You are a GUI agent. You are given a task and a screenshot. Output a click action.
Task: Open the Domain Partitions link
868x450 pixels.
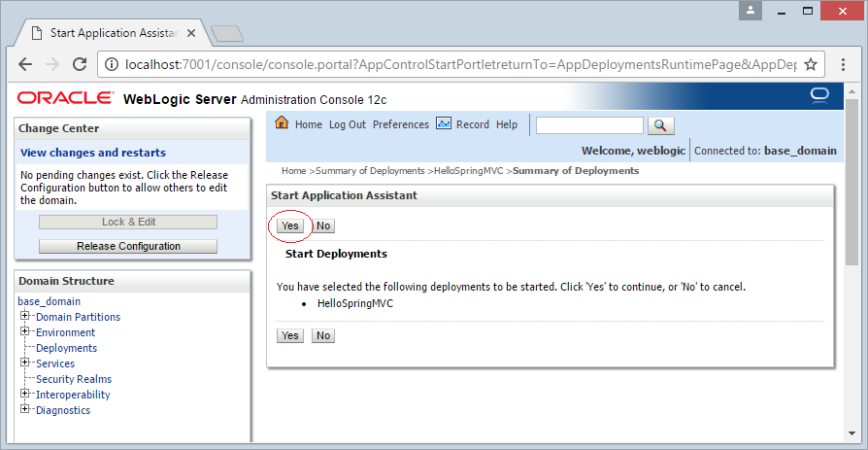pyautogui.click(x=78, y=317)
